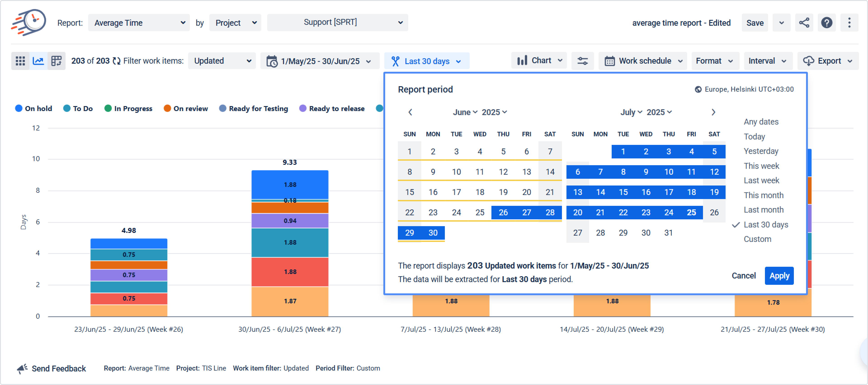
Task: Select the line chart view icon
Action: [x=38, y=61]
